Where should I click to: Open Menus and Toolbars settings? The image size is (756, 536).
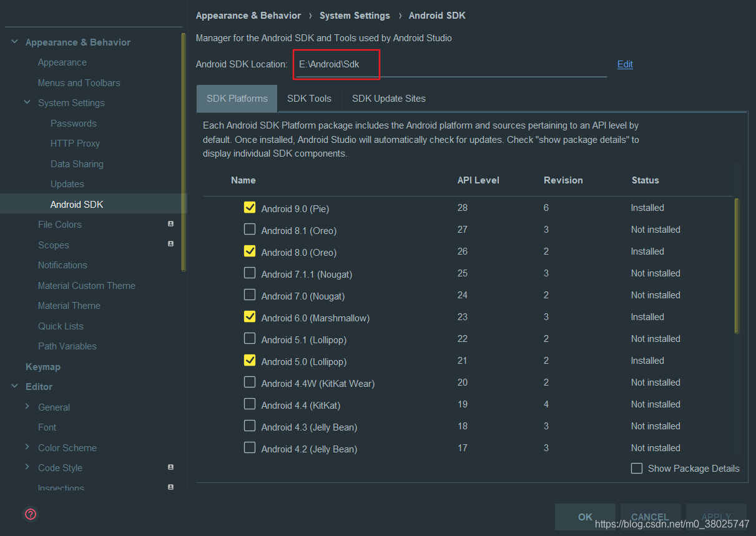pyautogui.click(x=79, y=82)
